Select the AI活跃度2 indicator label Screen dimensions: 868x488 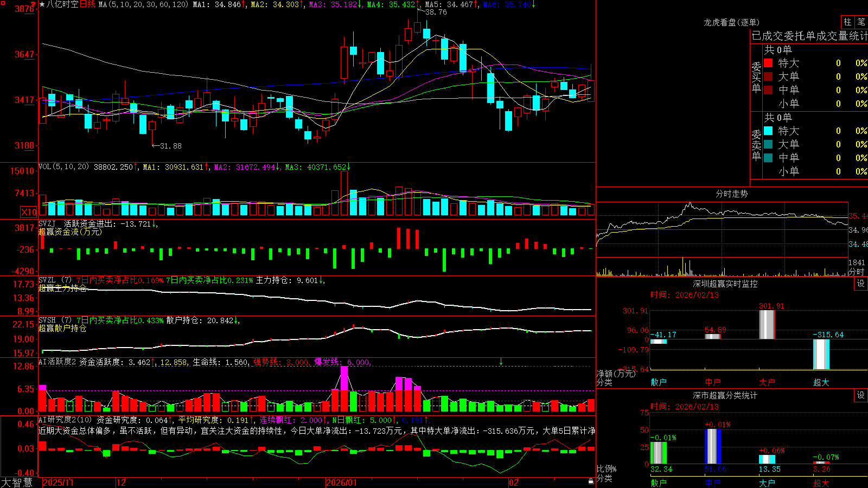tap(57, 362)
